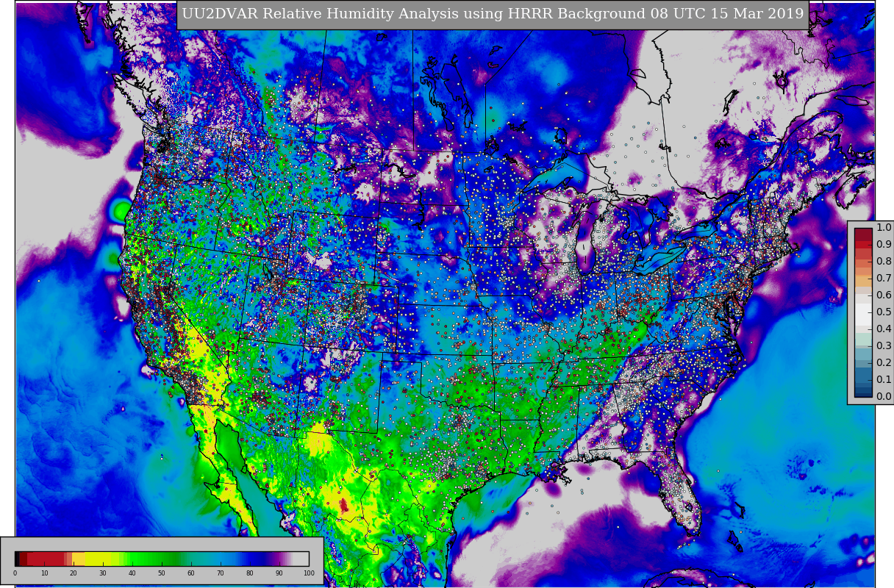The image size is (894, 588).
Task: Pick the black segment at 0 on the humidity colorbar
Action: [x=17, y=559]
